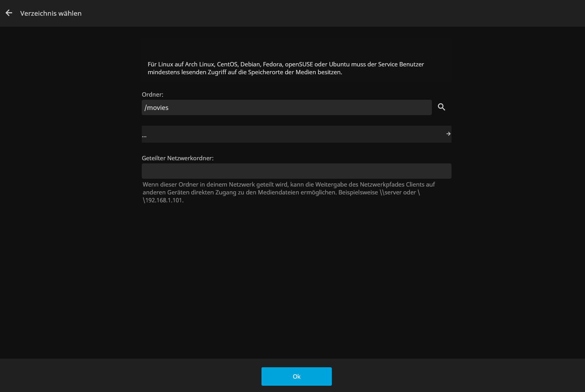Click the 'Verzeichnis wählen' header title
Viewport: 585px width, 392px height.
pos(51,13)
